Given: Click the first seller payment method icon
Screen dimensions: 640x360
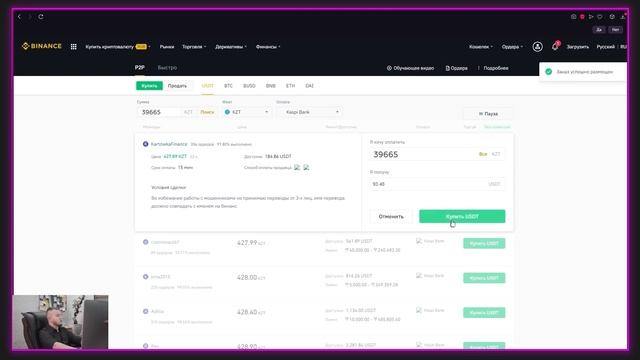Looking at the screenshot, I should [297, 167].
